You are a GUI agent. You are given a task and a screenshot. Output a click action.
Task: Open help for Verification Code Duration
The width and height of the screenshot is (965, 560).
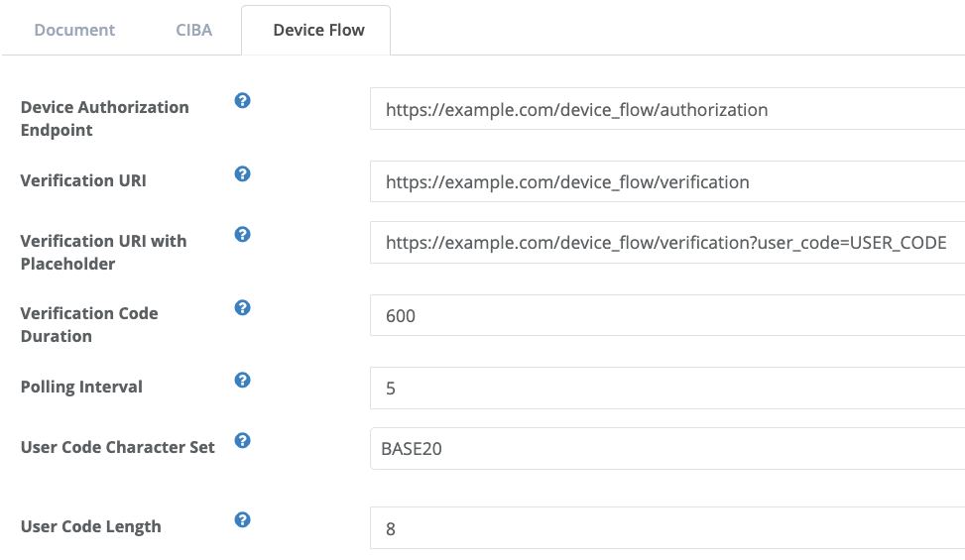[242, 307]
